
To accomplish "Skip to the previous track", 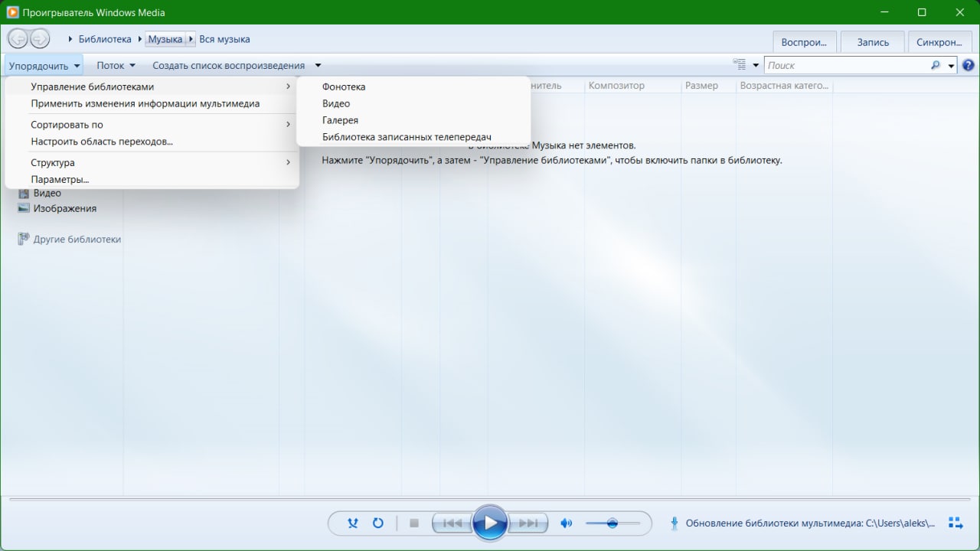I will (x=452, y=523).
